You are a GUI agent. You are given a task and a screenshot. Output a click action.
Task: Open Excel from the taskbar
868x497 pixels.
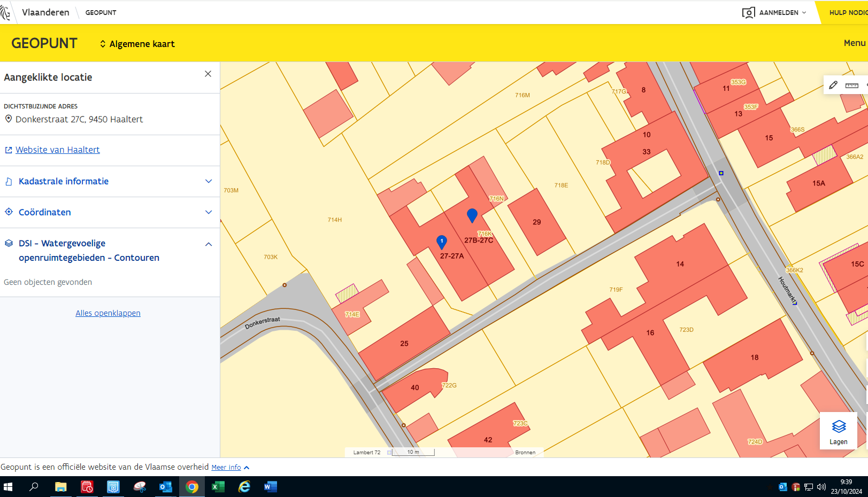click(218, 487)
